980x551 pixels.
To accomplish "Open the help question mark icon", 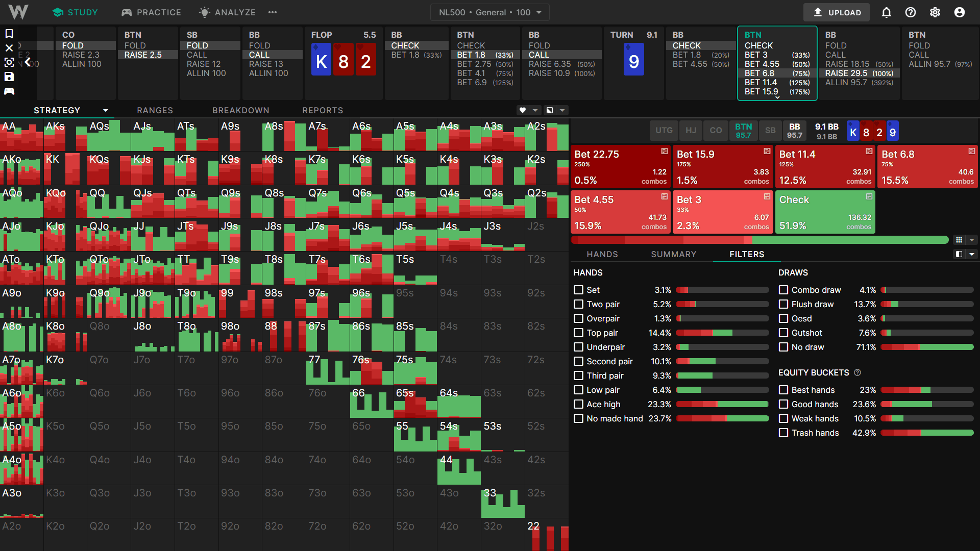I will pyautogui.click(x=911, y=12).
